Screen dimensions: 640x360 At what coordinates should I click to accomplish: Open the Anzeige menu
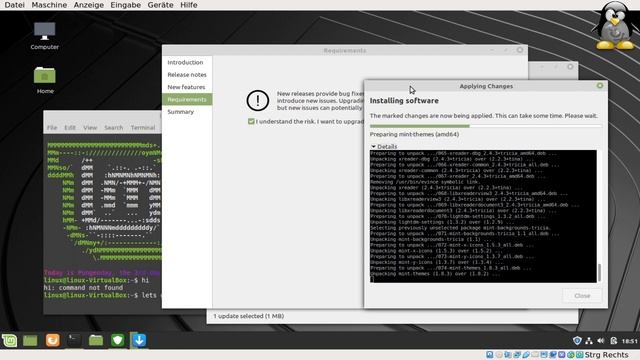click(x=89, y=5)
